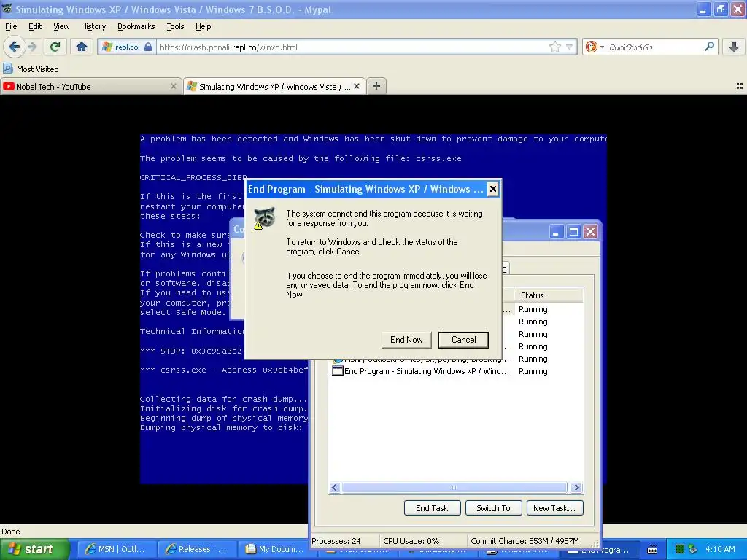Click the Forward arrow in Mypal toolbar
747x560 pixels.
pyautogui.click(x=32, y=47)
